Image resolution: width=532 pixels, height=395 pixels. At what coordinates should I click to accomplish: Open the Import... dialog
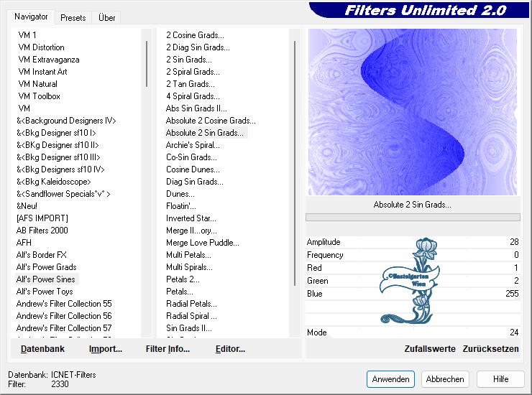(106, 349)
